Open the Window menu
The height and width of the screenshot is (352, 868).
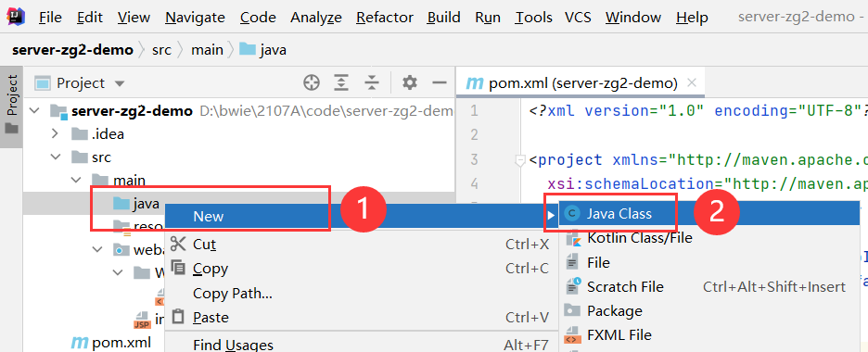point(633,17)
